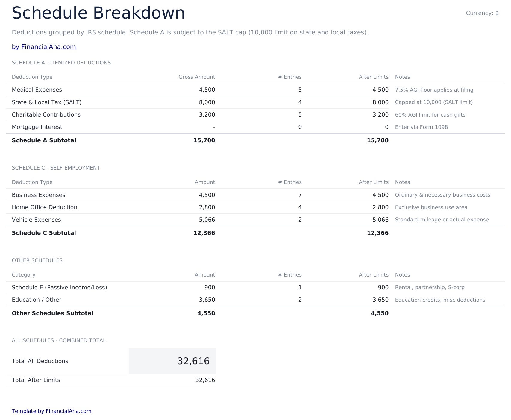Click Other Schedules subtotal amount 4,550
511x420 pixels.
206,313
